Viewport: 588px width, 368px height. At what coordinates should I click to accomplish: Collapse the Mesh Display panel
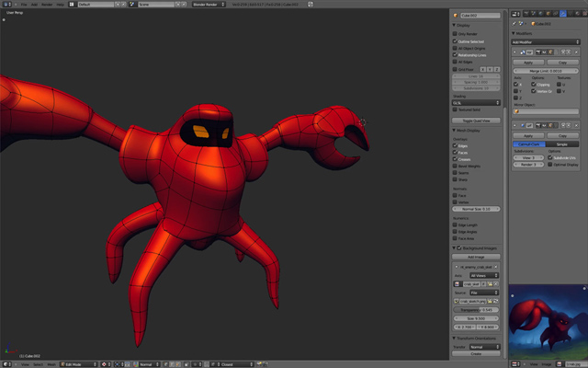pos(455,131)
